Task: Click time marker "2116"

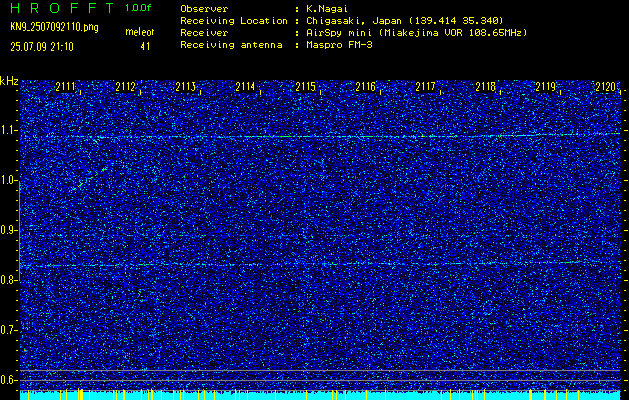Action: pyautogui.click(x=365, y=87)
